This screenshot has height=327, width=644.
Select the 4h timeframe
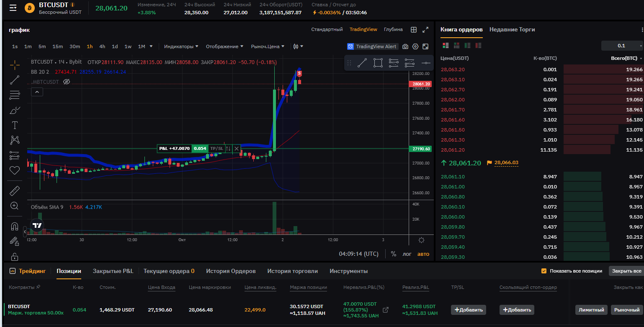[102, 46]
